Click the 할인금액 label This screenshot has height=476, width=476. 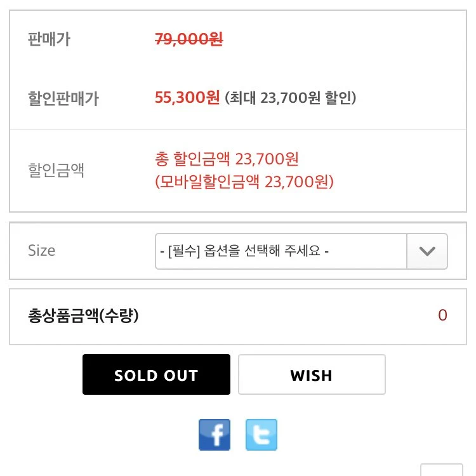pos(56,170)
